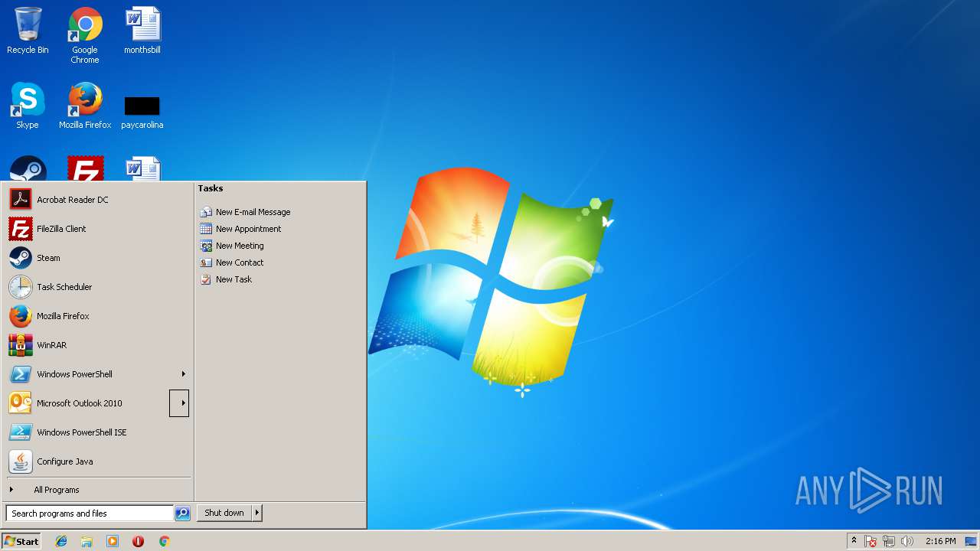This screenshot has height=551, width=980.
Task: Expand Windows PowerShell jump list arrow
Action: [183, 374]
